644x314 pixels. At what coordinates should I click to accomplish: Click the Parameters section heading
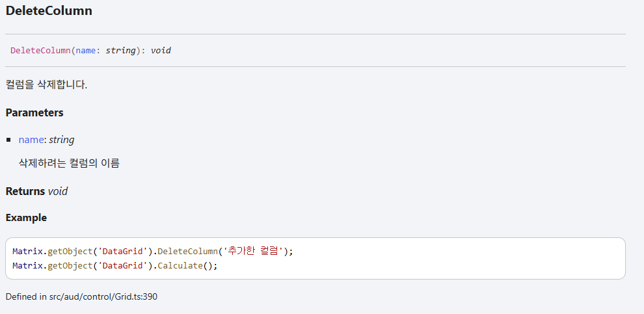click(34, 113)
